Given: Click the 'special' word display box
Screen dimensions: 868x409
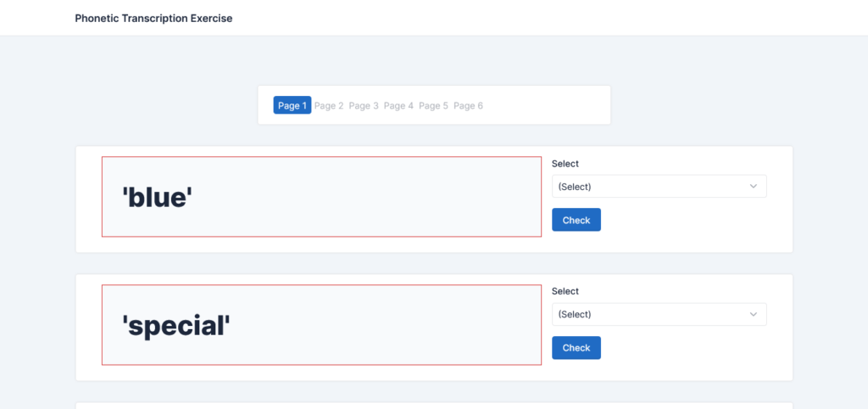Looking at the screenshot, I should [x=321, y=325].
